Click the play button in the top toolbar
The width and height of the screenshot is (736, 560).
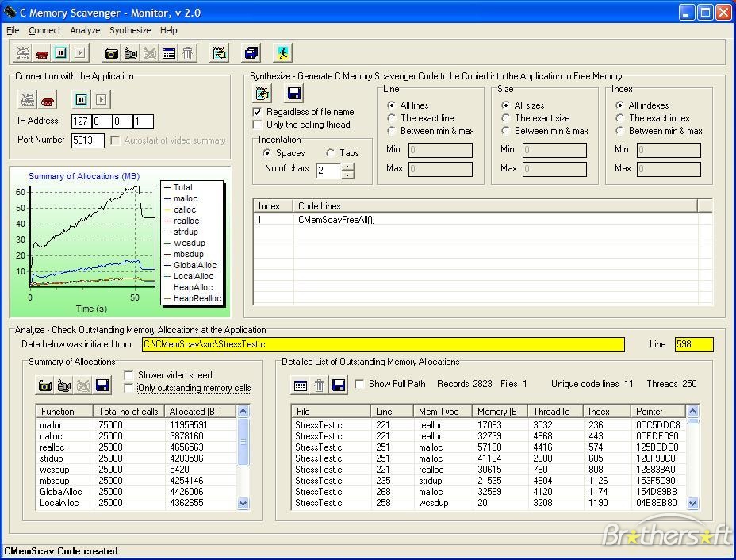point(80,52)
